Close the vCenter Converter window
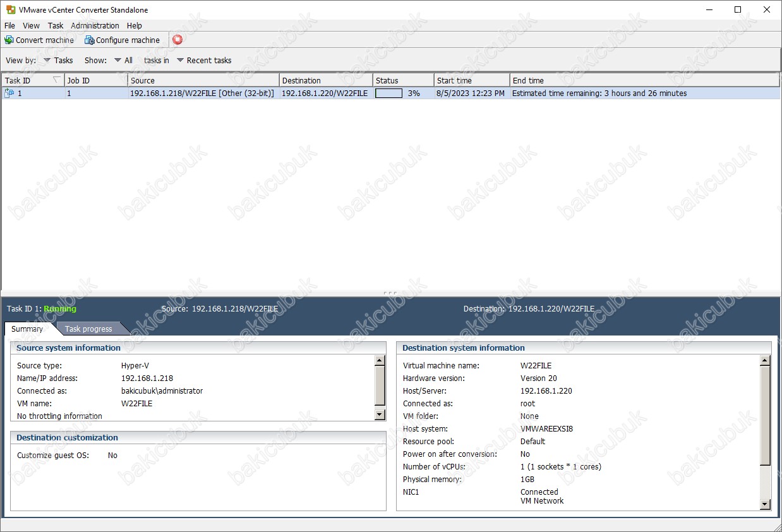The image size is (782, 532). point(767,10)
